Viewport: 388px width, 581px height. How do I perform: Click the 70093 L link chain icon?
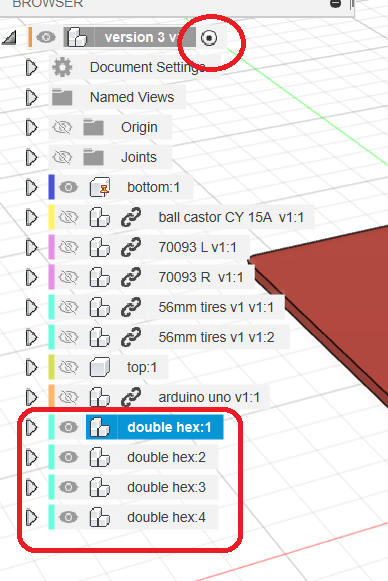click(x=131, y=247)
